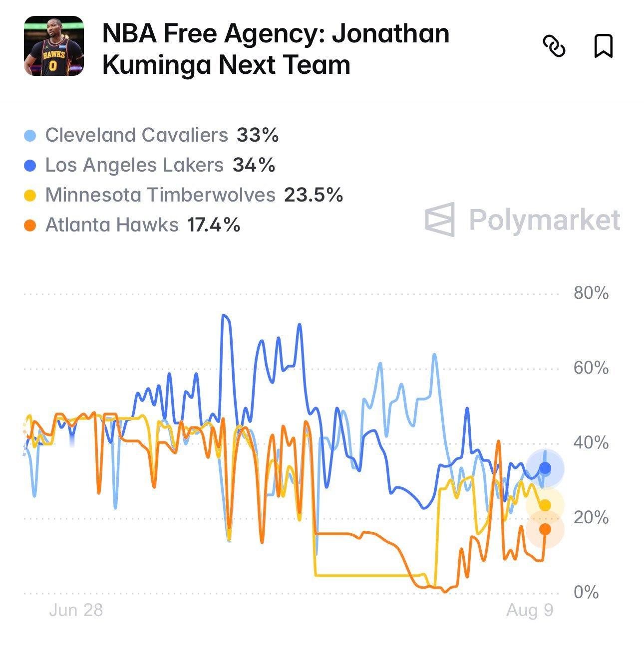Viewport: 644px width, 647px height.
Task: Click the Jun 28 date axis label
Action: [x=76, y=610]
